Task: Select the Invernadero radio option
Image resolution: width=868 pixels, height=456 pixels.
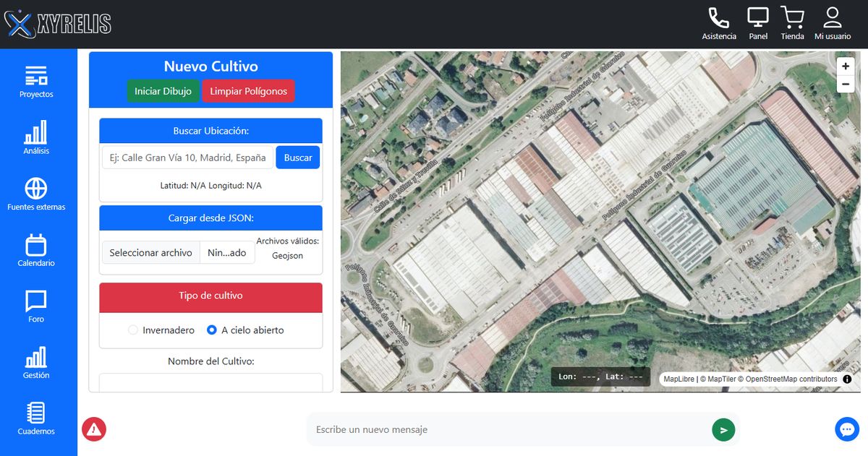Action: [132, 330]
